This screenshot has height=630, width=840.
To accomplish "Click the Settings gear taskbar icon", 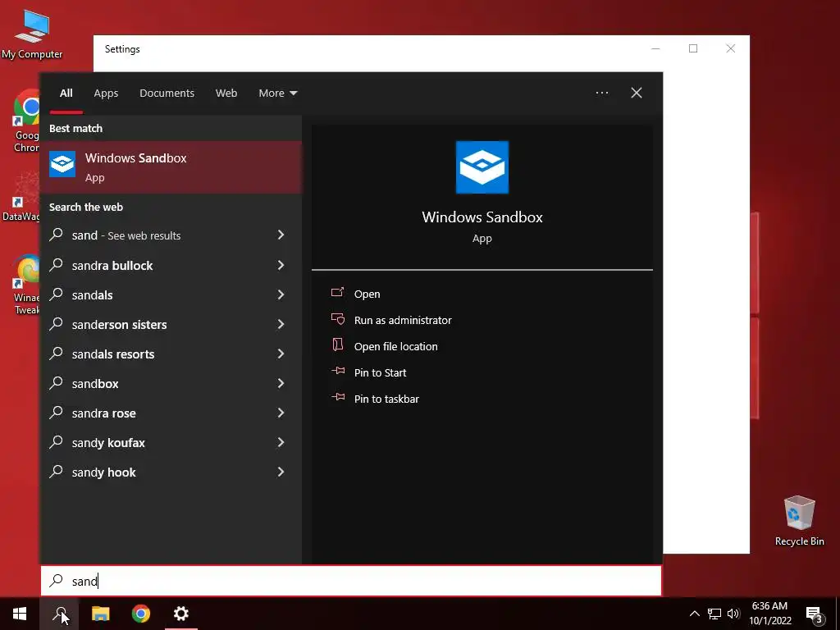I will coord(181,614).
